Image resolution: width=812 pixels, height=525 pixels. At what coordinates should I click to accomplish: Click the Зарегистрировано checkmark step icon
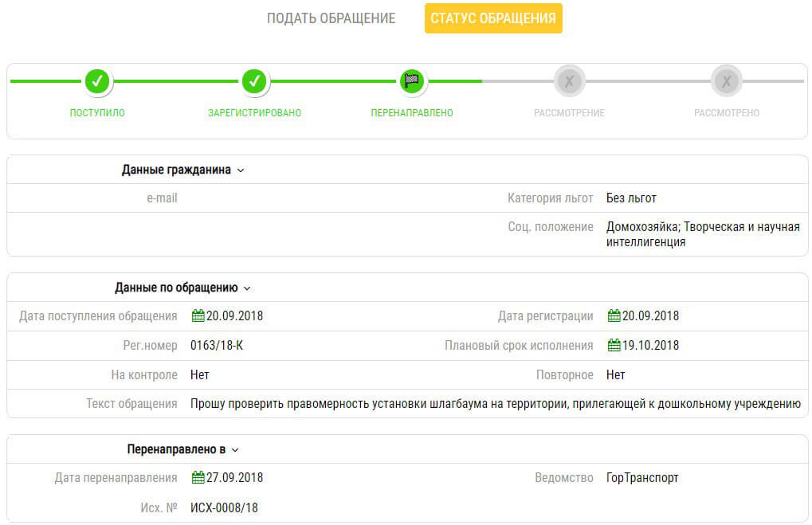pos(254,80)
